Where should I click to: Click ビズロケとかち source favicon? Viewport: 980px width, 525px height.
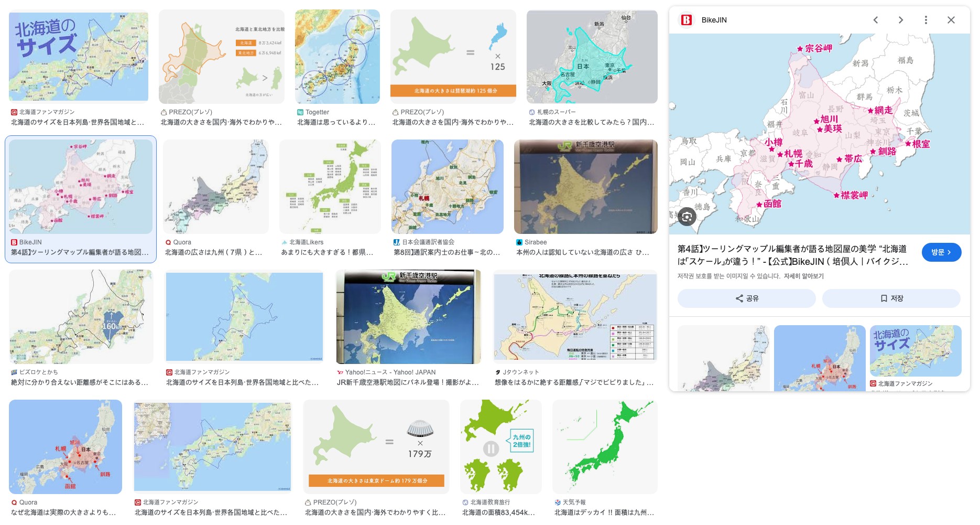14,372
